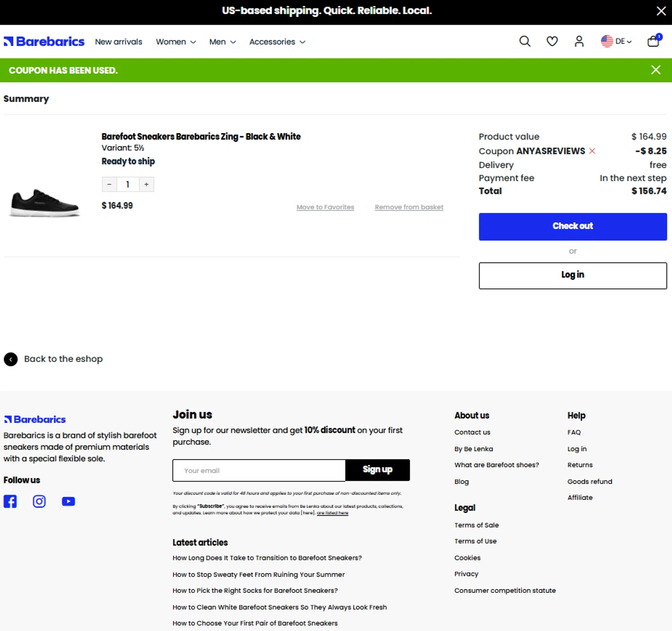Open favorites heart icon in header
Viewport: 672px width, 631px height.
(x=552, y=42)
